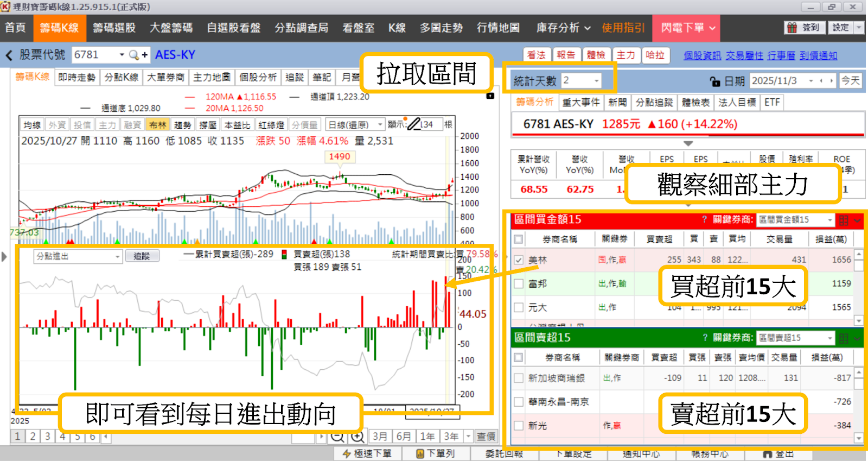Check the 新加坡商瑞銀 row checkbox

pyautogui.click(x=519, y=378)
